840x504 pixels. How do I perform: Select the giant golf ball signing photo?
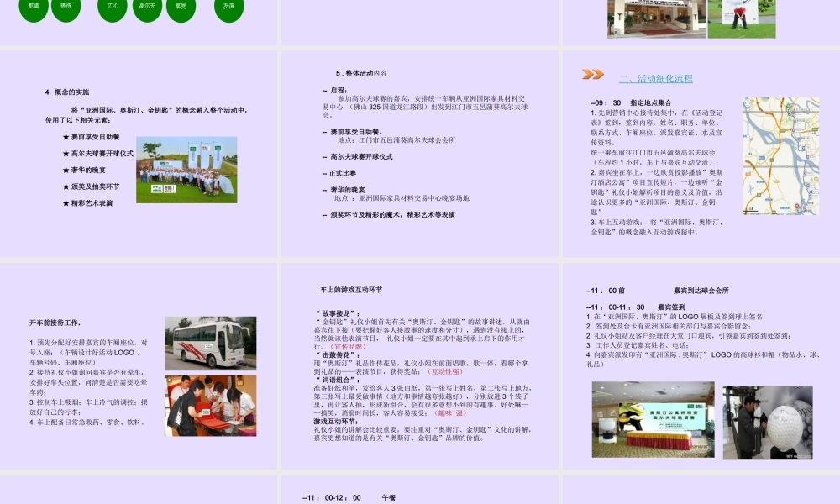coord(768,423)
